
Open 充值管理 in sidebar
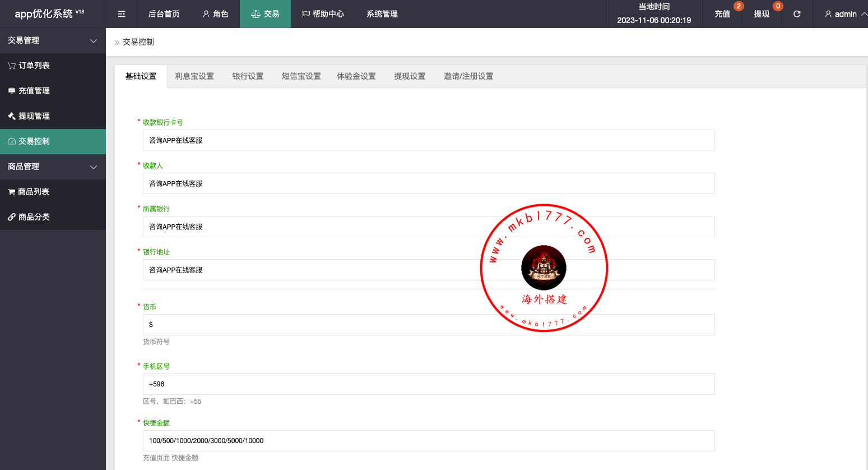click(53, 91)
